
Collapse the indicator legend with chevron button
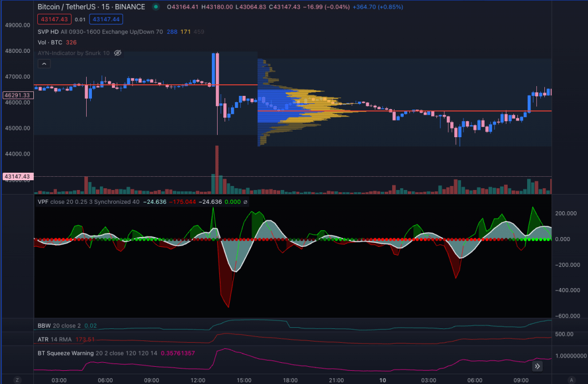43,64
